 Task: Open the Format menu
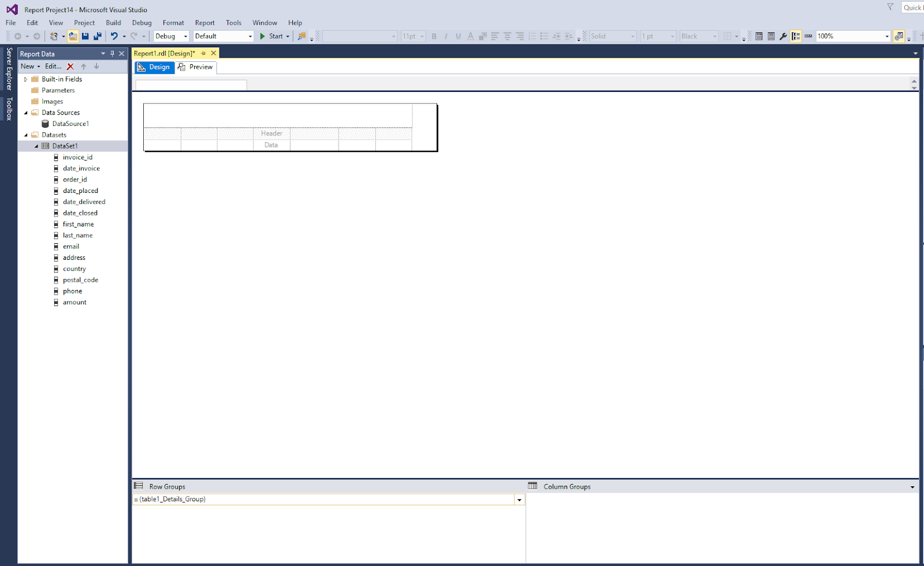tap(173, 23)
